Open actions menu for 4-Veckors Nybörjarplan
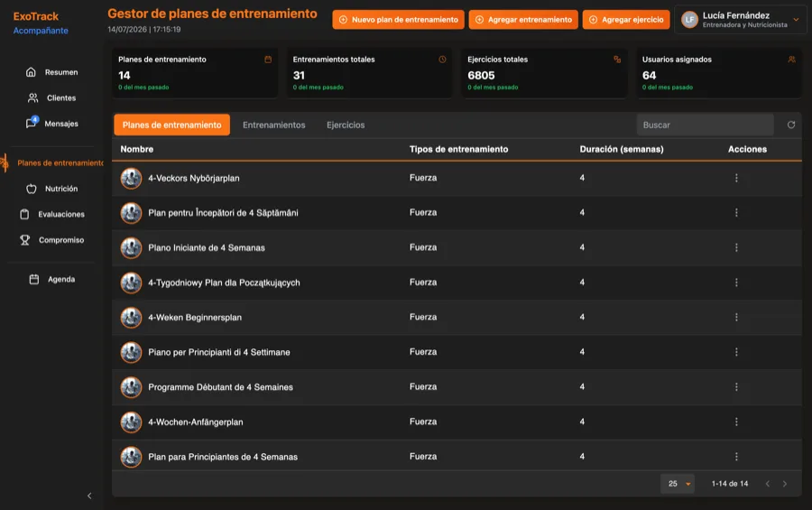Viewport: 812px width, 510px height. click(736, 178)
